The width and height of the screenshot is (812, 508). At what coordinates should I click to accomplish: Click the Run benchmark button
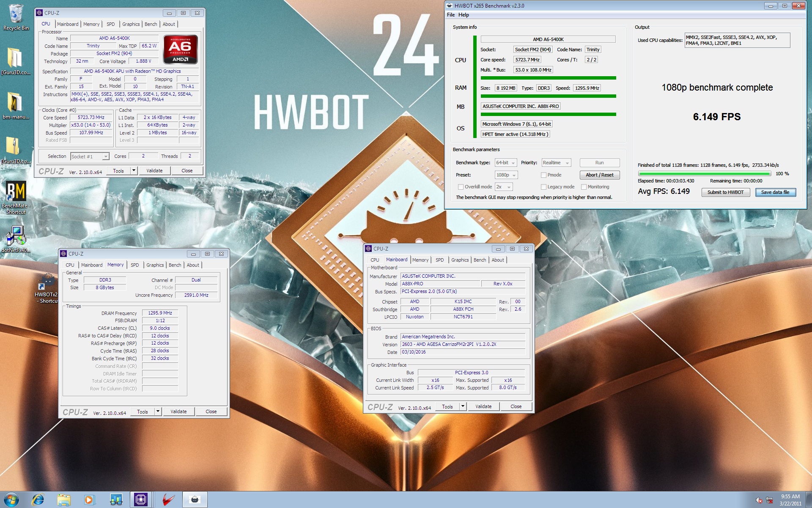[x=599, y=163]
